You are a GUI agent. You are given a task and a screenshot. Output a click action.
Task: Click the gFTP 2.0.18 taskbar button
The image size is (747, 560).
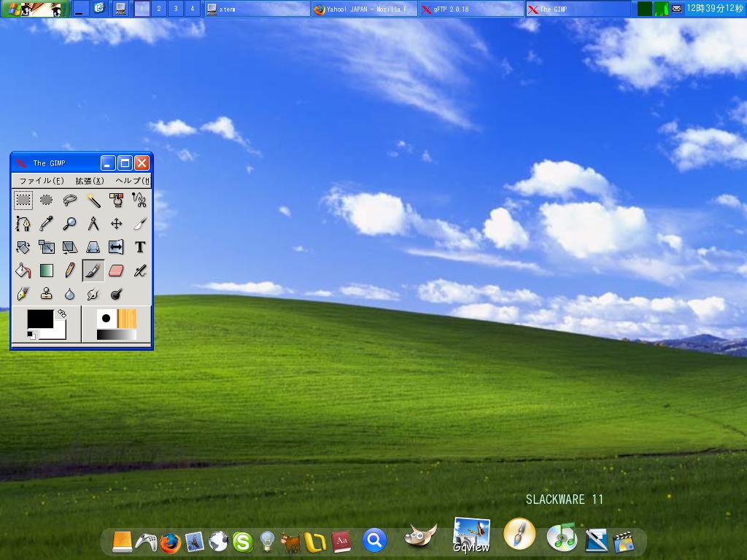471,9
